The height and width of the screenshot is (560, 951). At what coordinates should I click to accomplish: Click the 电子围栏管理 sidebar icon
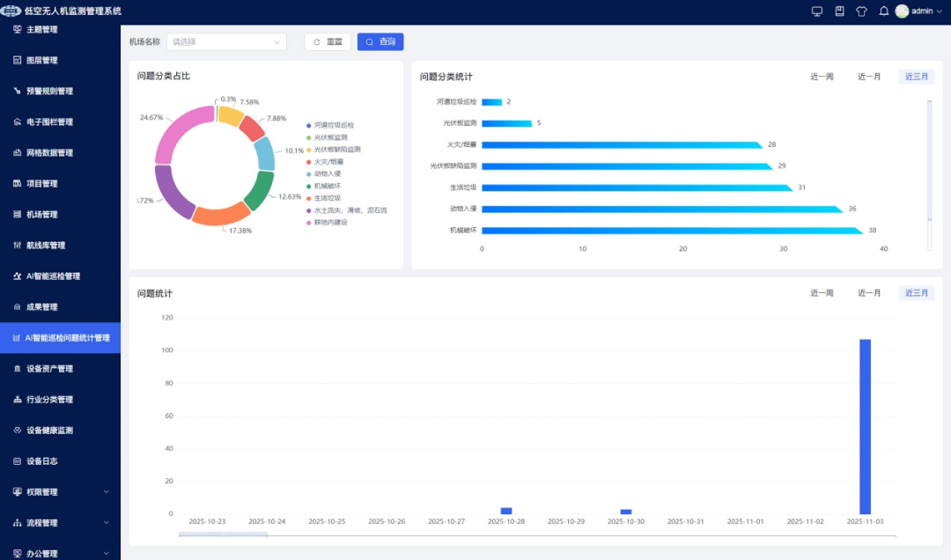click(x=18, y=122)
